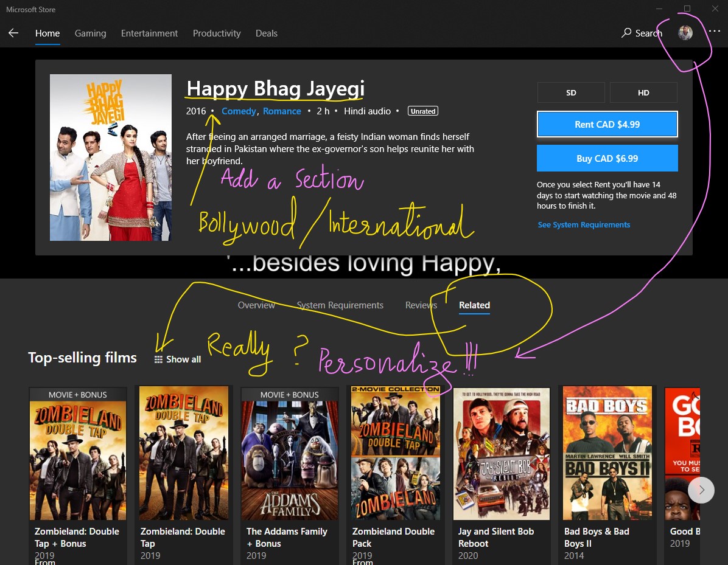Open Jay and Silent Bob Reboot poster
This screenshot has width=728, height=565.
502,454
